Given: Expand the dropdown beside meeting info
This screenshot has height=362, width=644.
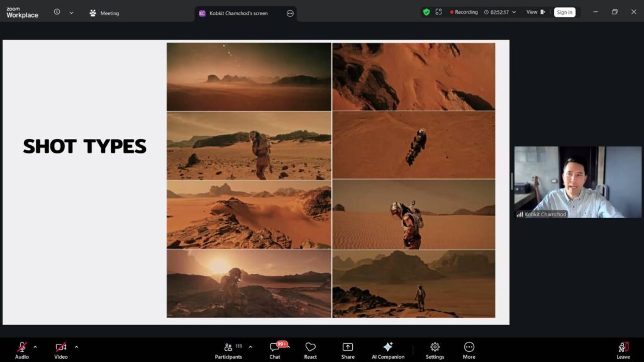Looking at the screenshot, I should (72, 13).
